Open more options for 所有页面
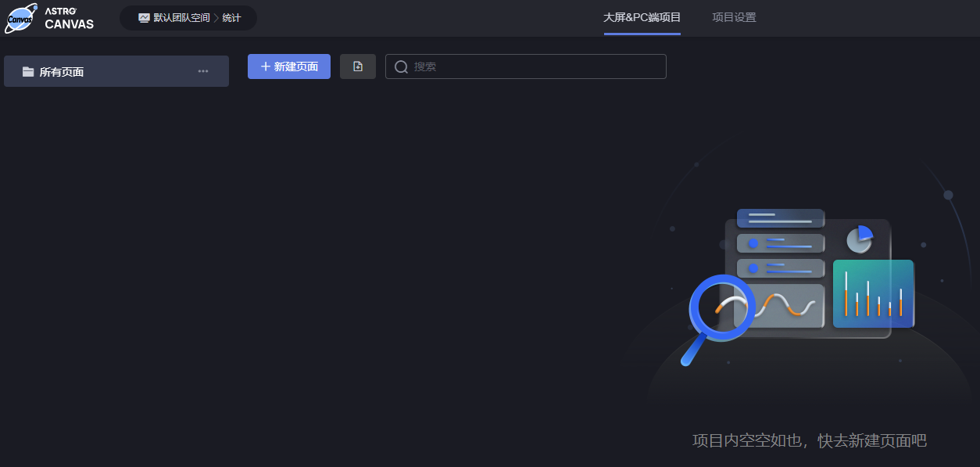980x467 pixels. pyautogui.click(x=203, y=71)
